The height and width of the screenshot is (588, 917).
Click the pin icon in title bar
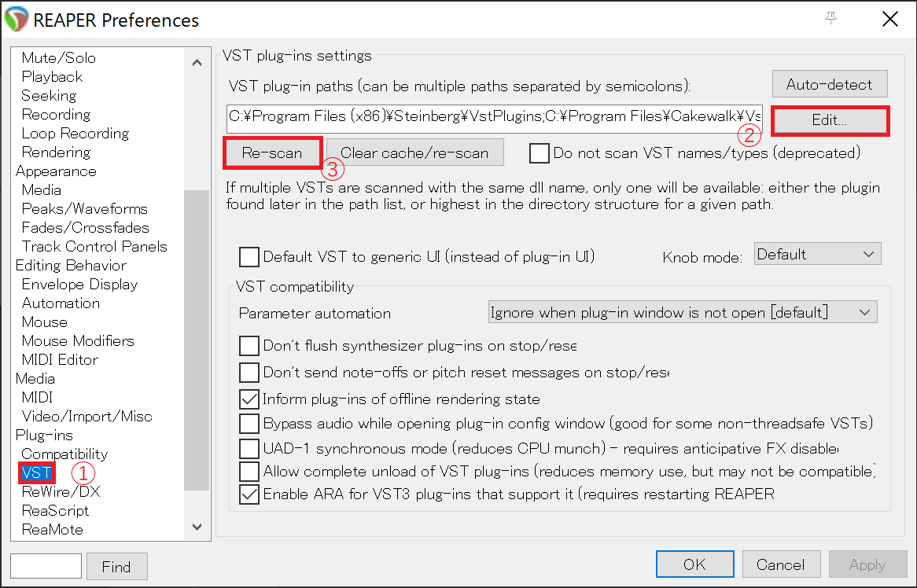(830, 19)
